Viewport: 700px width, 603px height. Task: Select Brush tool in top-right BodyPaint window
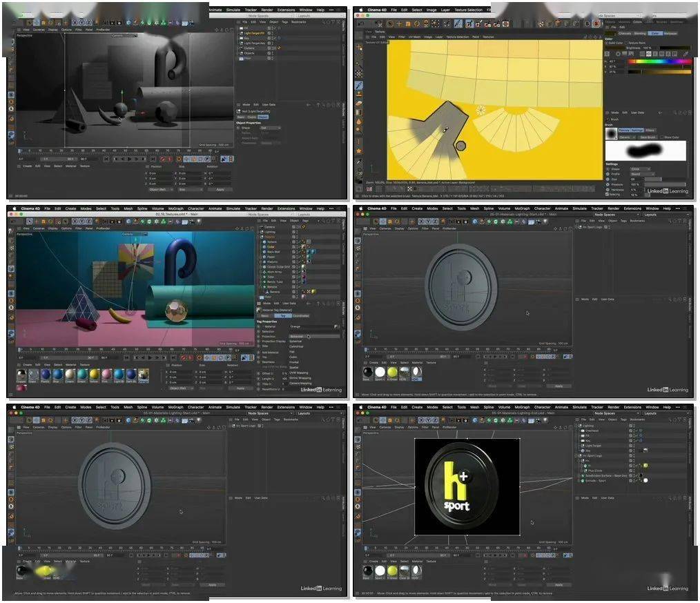359,85
